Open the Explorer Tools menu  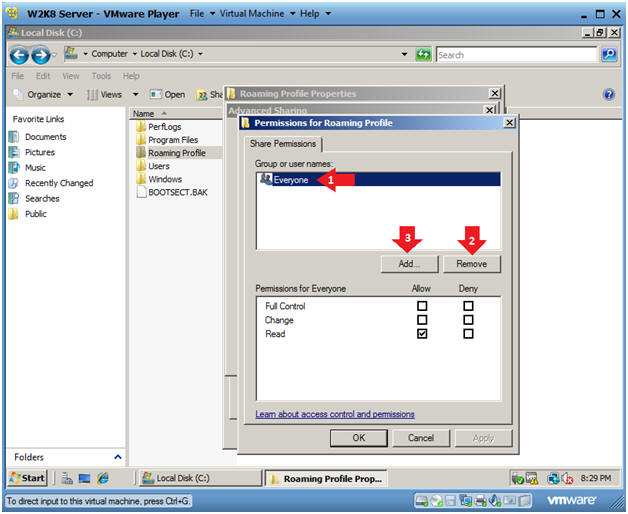pos(101,76)
